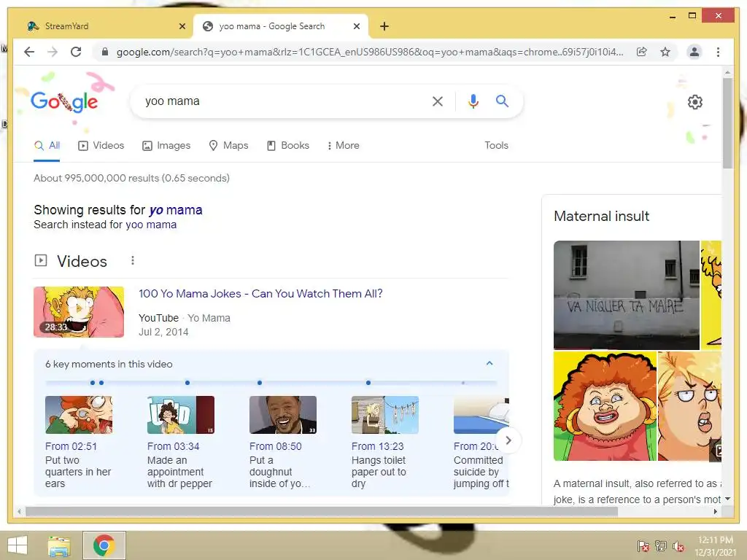Click the vertical page scrollbar thumb
This screenshot has height=560, width=747.
pyautogui.click(x=727, y=122)
